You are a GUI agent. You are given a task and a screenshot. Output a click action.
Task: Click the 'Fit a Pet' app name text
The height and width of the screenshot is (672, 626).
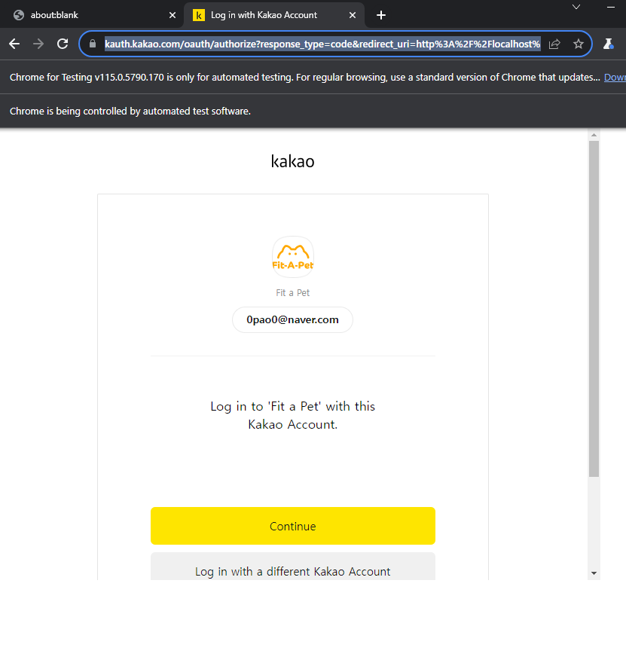point(292,293)
